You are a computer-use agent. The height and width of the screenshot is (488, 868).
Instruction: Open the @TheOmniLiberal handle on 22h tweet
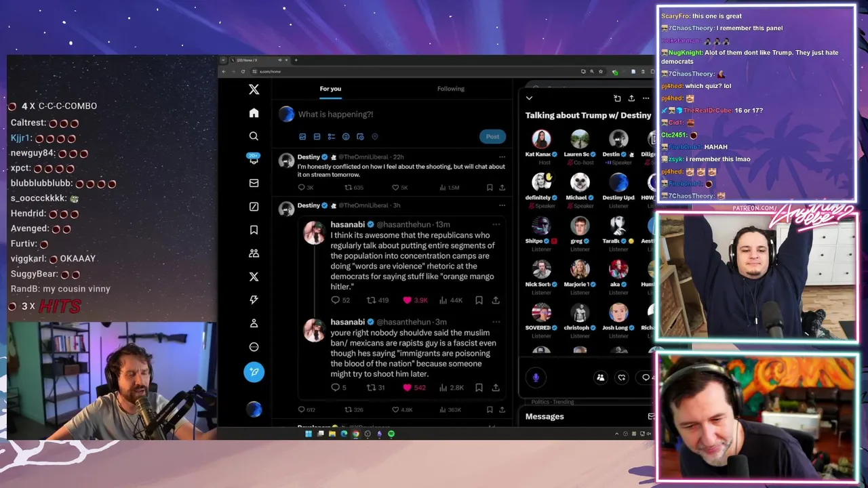click(x=364, y=157)
